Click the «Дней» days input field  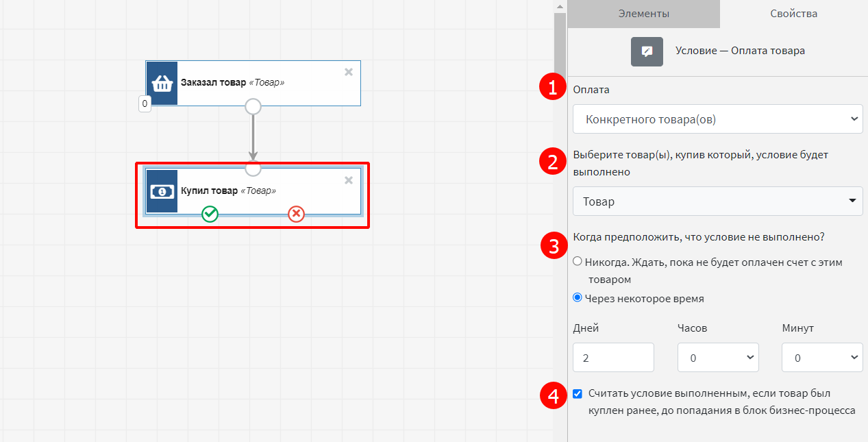[613, 358]
